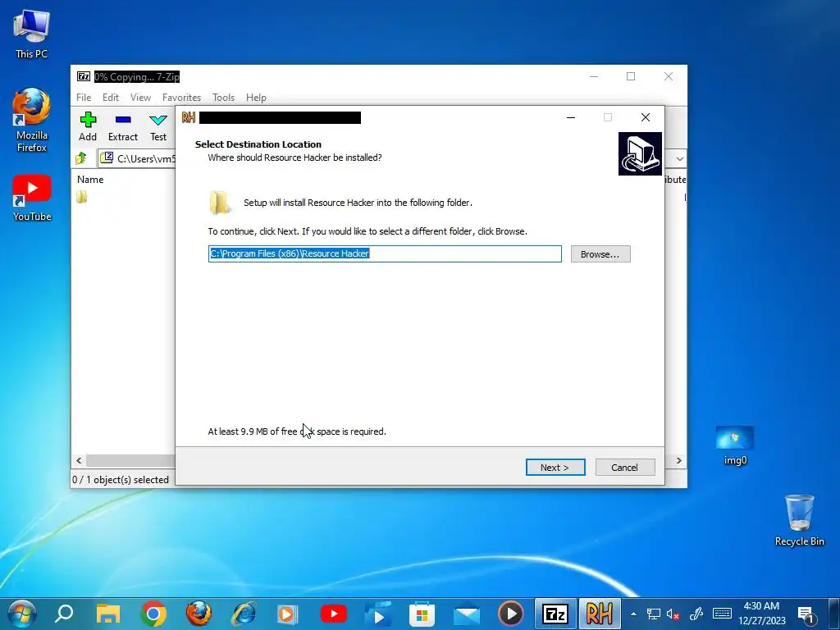Image resolution: width=840 pixels, height=630 pixels.
Task: Open the Start menu
Action: (x=22, y=614)
